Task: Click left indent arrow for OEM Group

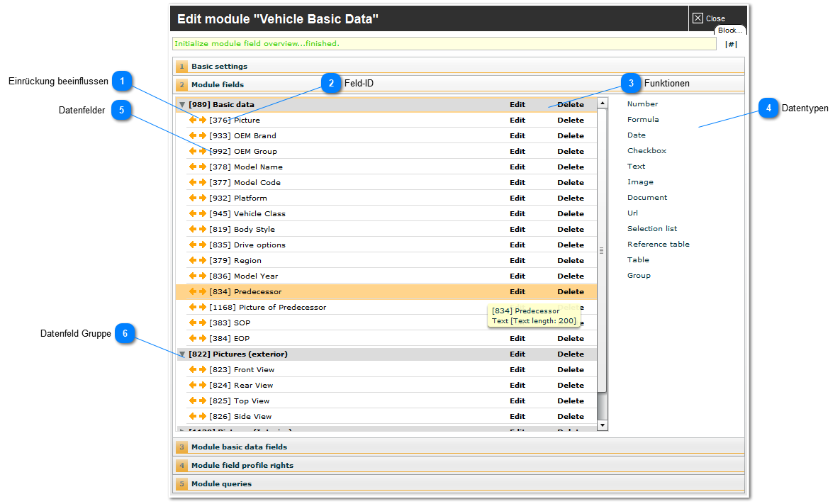Action: coord(193,151)
